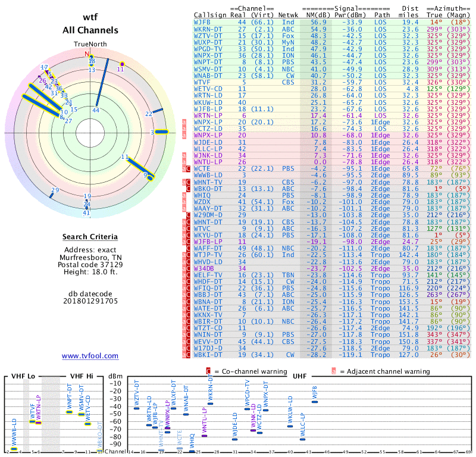
Task: Click the 'Height: 18.0 ft.' text
Action: click(x=90, y=272)
